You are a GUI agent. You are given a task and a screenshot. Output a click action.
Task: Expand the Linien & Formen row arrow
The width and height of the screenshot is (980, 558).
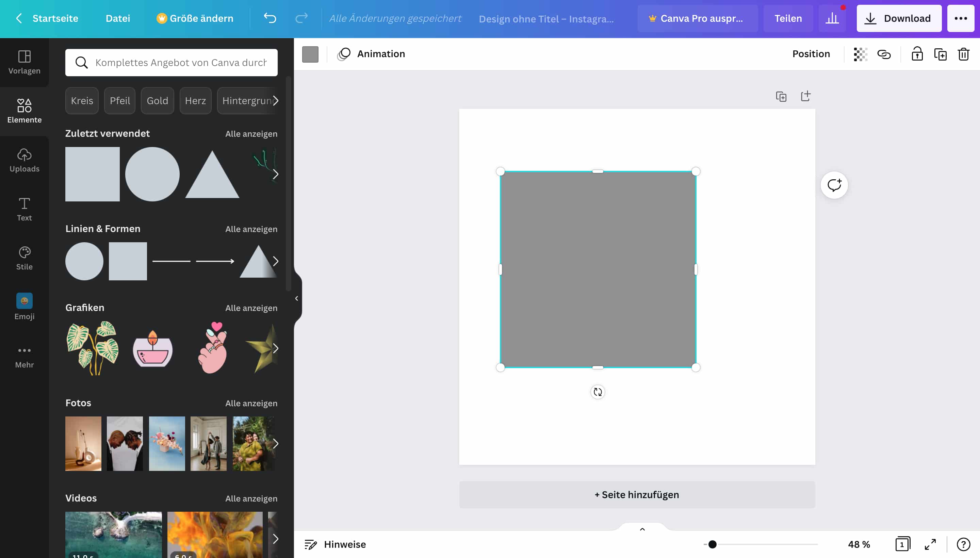(276, 261)
